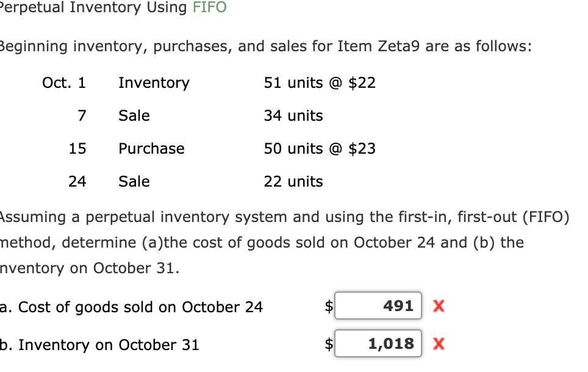Click the Perpetual Inventory Using heading
The height and width of the screenshot is (372, 588).
point(91,8)
